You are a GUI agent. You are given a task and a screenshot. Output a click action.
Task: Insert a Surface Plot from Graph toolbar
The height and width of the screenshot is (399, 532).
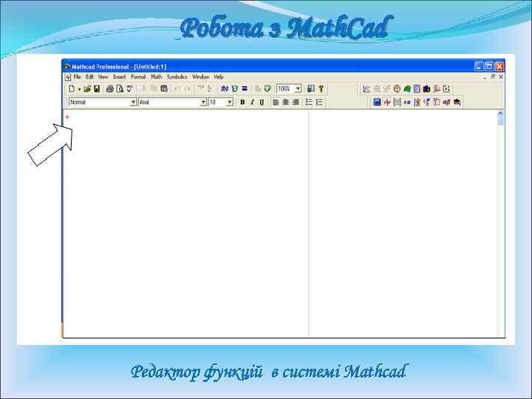pos(407,89)
